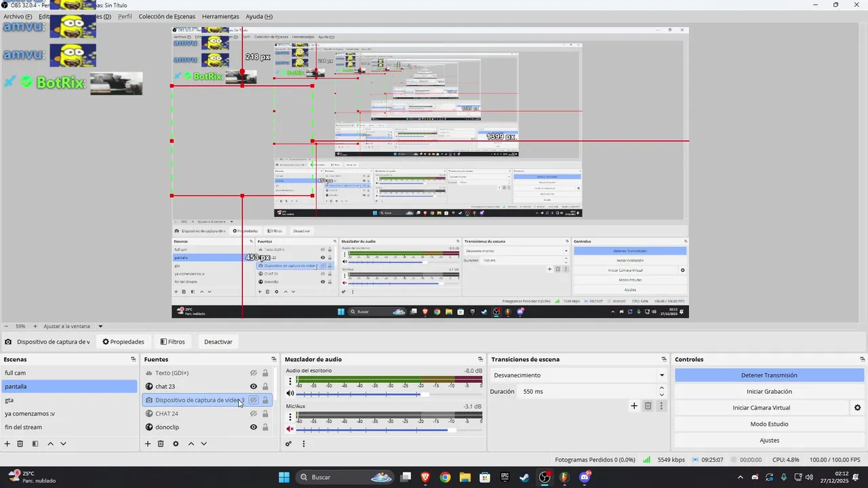Open the Colección de Escenas menu

coord(167,16)
